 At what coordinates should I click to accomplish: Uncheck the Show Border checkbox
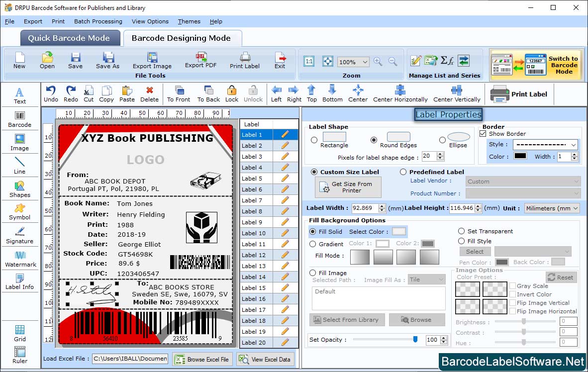coord(483,133)
